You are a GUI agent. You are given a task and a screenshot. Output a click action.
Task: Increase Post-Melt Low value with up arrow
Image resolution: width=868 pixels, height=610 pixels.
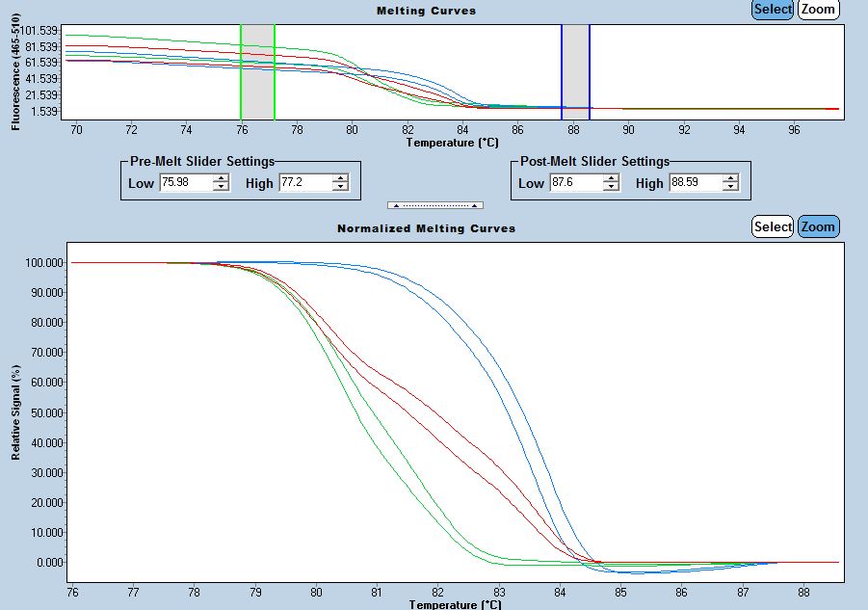(x=612, y=178)
